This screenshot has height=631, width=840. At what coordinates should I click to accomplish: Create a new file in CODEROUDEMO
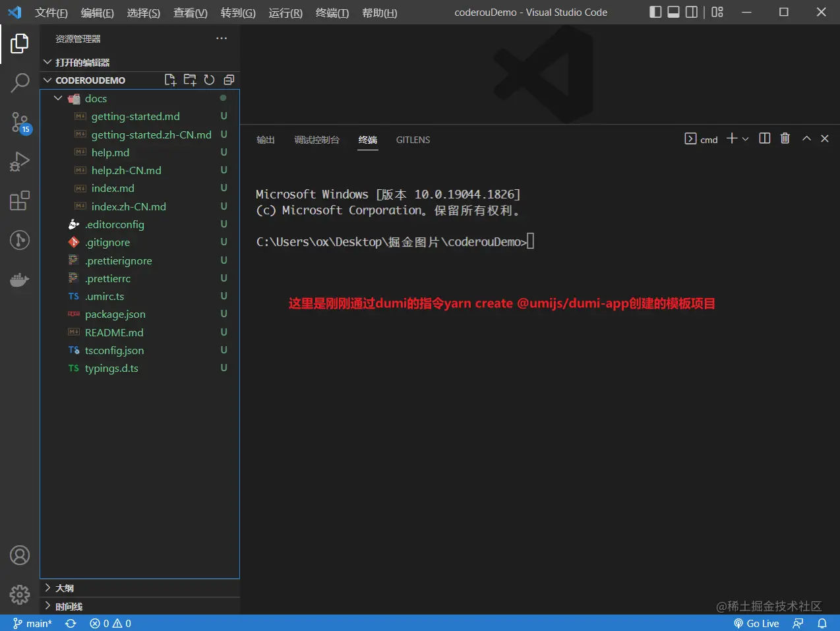(x=170, y=80)
